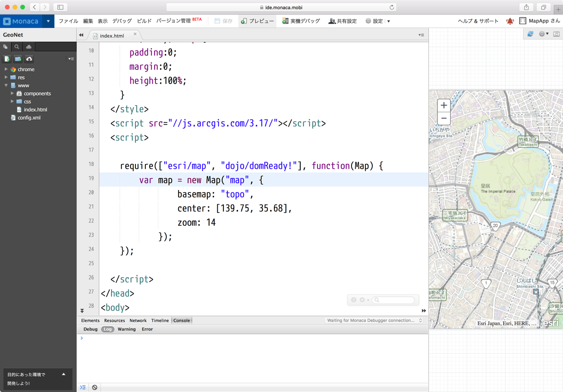The width and height of the screenshot is (563, 392).
Task: Click the cloud upload icon
Action: [29, 59]
